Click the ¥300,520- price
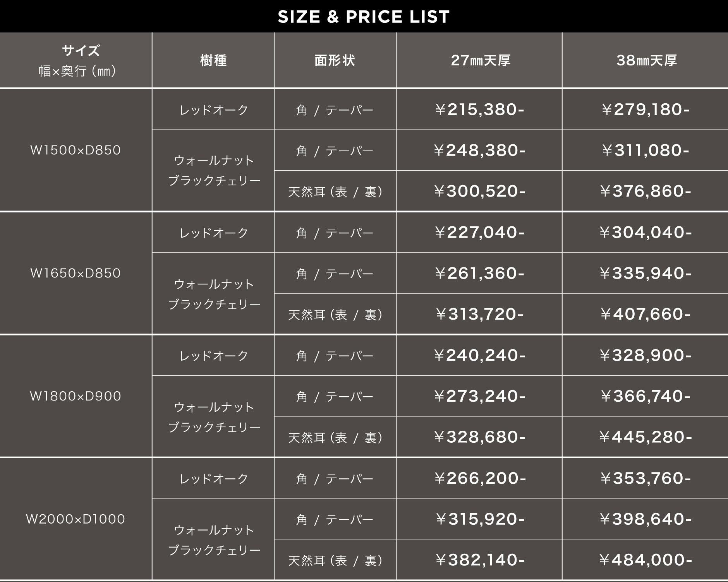Screen dimensions: 728x582 pos(479,191)
